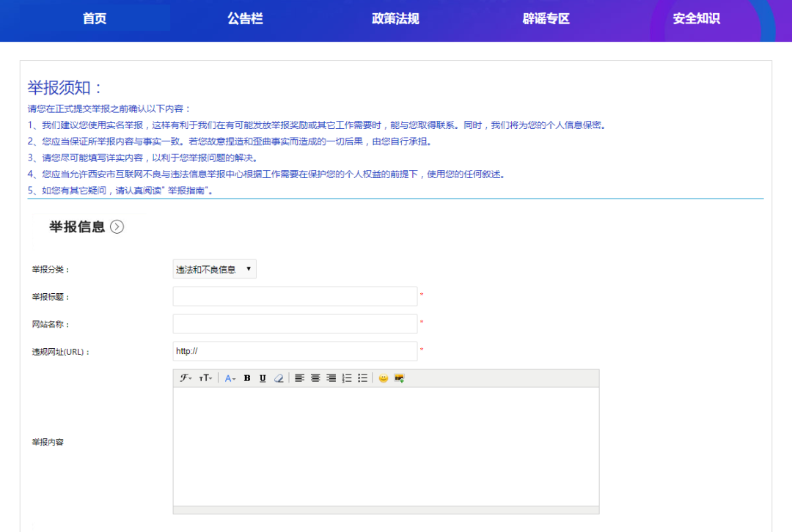
Task: Toggle bold formatting in the editor
Action: pos(247,378)
